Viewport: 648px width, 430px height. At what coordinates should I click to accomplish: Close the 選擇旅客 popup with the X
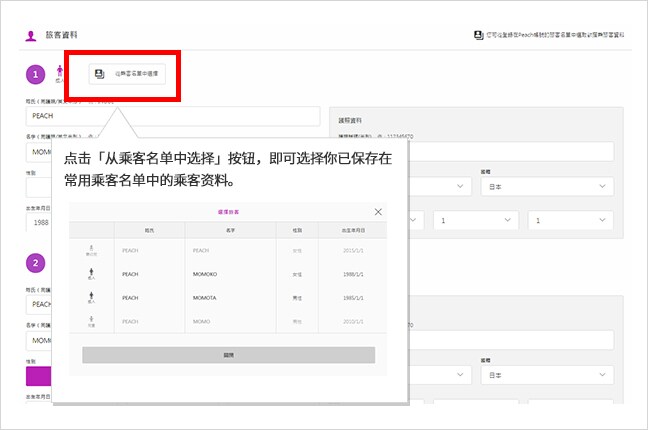pyautogui.click(x=378, y=212)
